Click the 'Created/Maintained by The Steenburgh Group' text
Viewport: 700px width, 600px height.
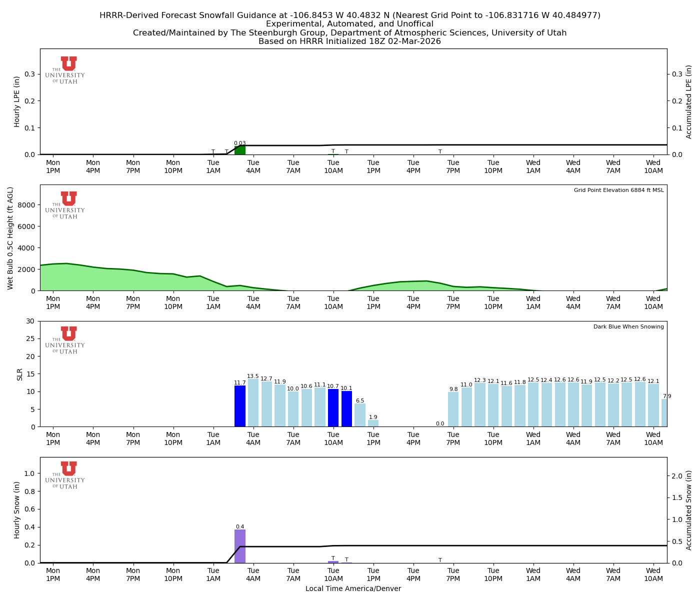350,32
